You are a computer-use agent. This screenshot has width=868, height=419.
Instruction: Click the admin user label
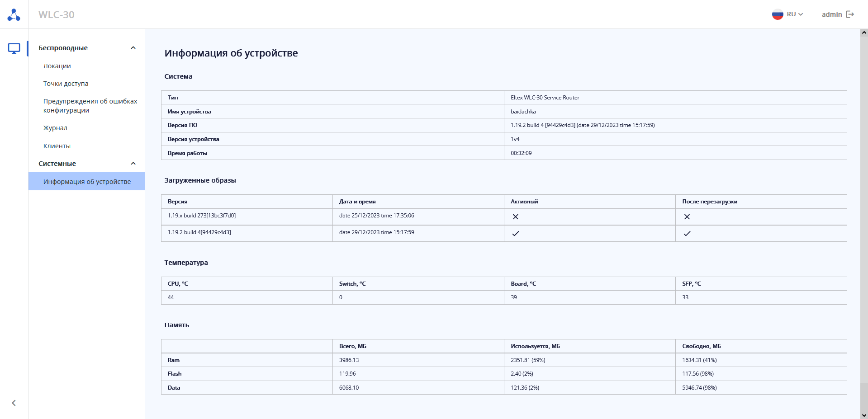pos(831,14)
